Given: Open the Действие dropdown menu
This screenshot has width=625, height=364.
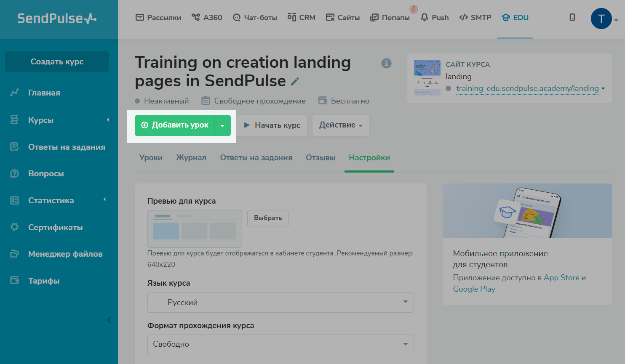Looking at the screenshot, I should [340, 125].
